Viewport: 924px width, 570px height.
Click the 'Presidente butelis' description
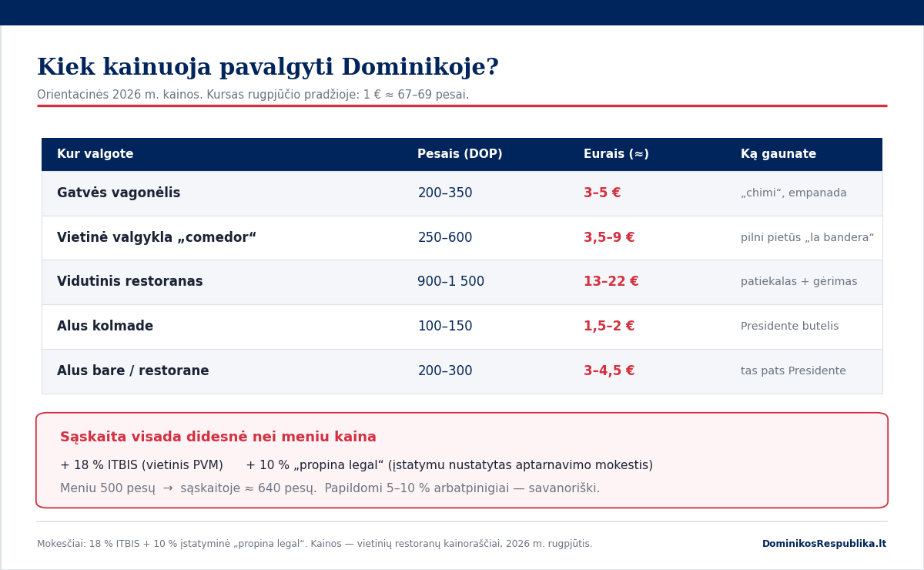coord(790,327)
